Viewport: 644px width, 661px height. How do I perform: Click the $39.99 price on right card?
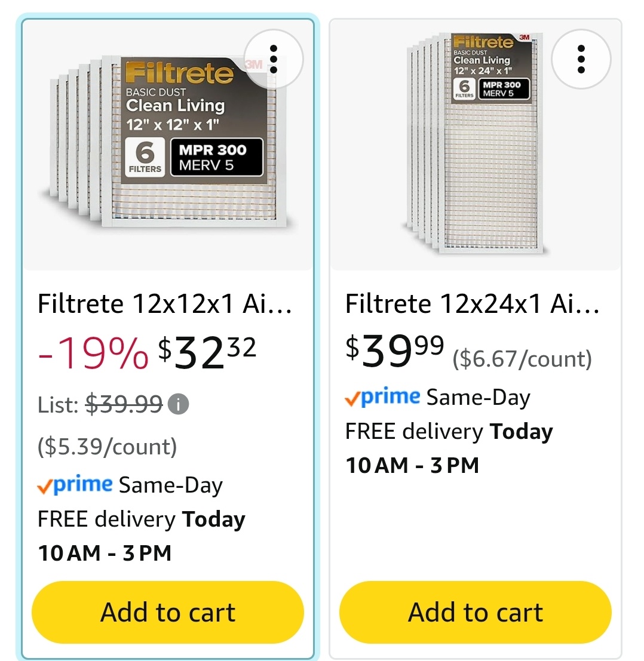395,351
